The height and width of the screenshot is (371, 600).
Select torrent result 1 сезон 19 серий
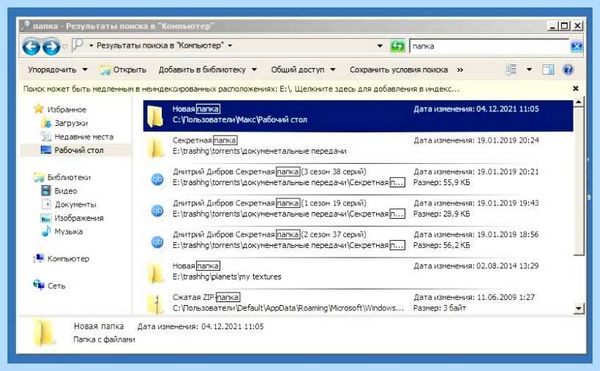click(358, 210)
